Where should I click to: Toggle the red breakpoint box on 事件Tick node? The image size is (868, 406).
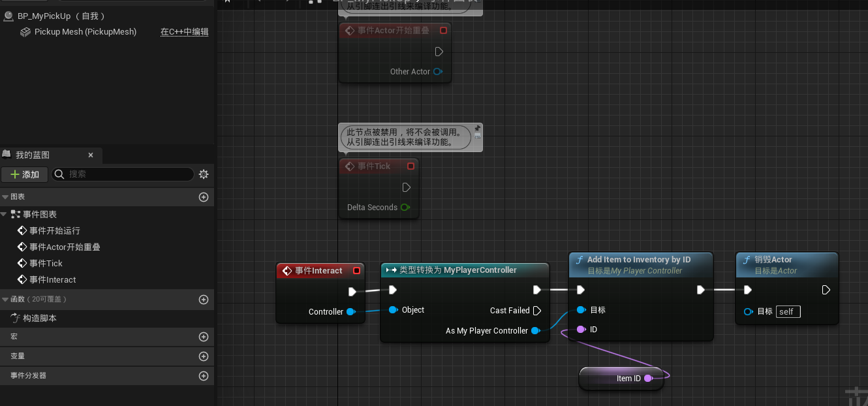411,166
